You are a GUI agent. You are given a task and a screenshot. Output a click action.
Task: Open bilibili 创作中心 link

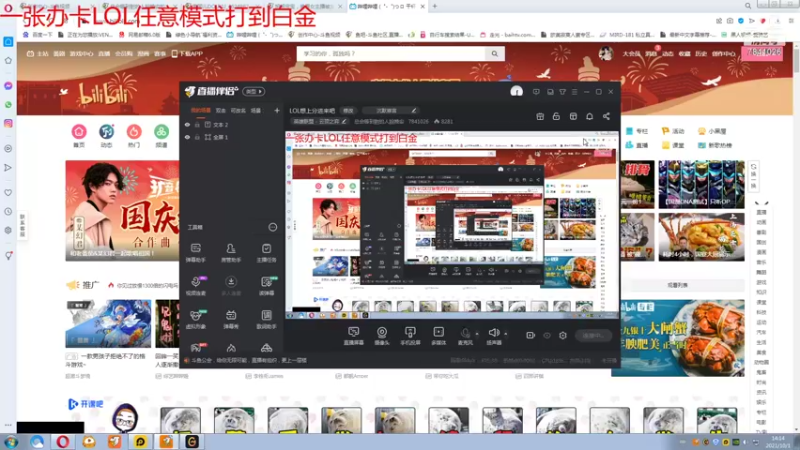point(724,54)
